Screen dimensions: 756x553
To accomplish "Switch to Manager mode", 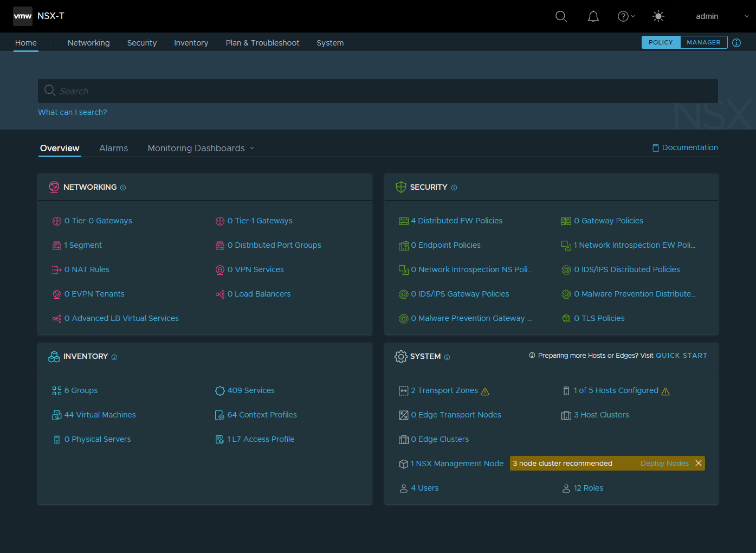I will 703,42.
